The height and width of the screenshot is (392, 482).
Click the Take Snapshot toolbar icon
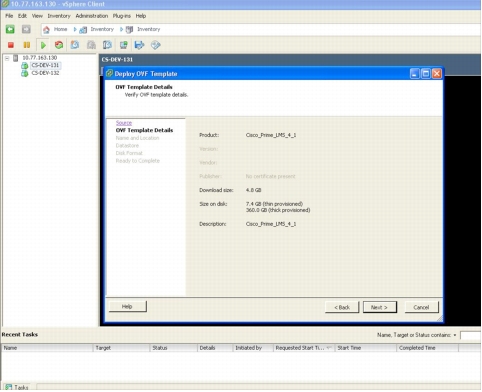pos(75,45)
